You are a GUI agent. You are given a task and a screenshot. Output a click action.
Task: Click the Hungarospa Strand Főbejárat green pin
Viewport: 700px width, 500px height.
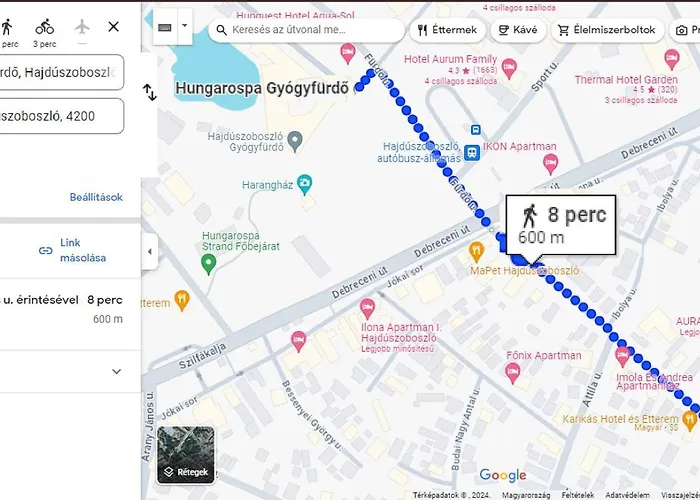pyautogui.click(x=208, y=264)
